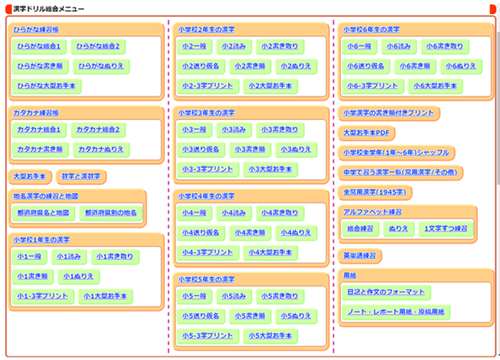Select 小2送り仮名 link
Viewport: 500px width, 360px height.
pos(201,66)
